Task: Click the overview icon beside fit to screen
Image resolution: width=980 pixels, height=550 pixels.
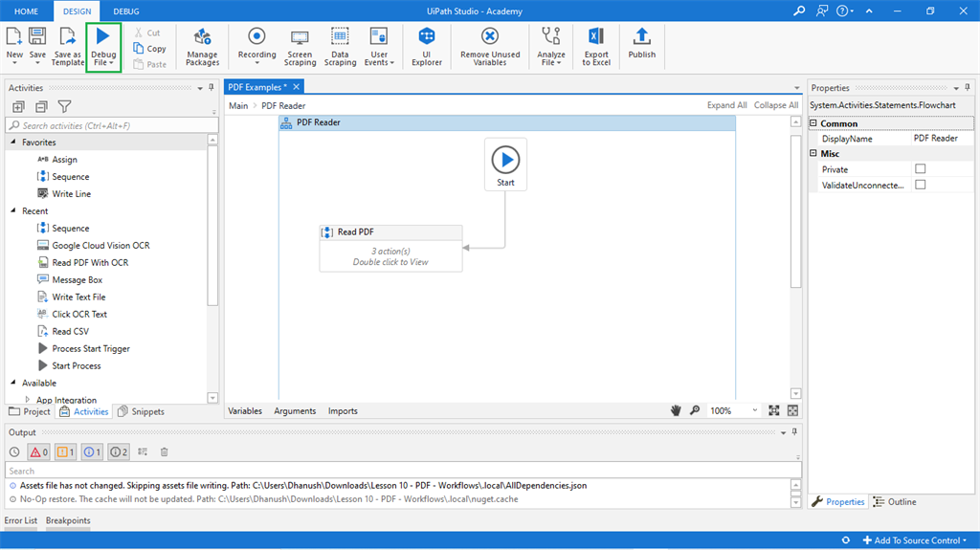Action: click(793, 410)
